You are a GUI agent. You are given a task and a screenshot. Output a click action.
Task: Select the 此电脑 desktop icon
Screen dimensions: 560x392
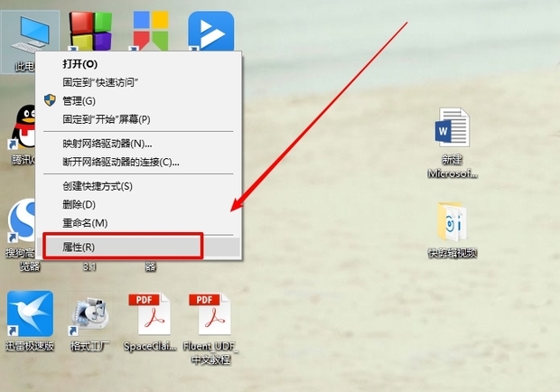tap(30, 42)
